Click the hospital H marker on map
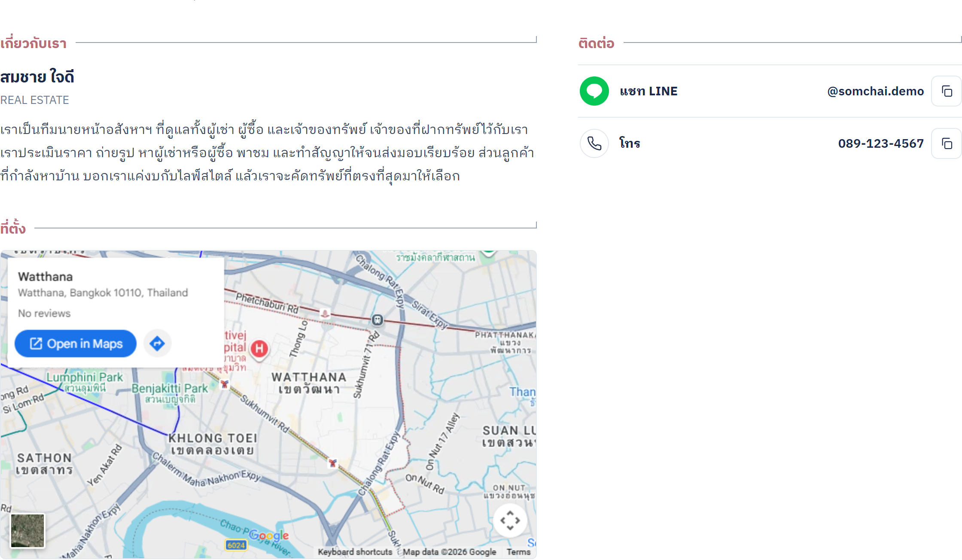 pos(259,349)
